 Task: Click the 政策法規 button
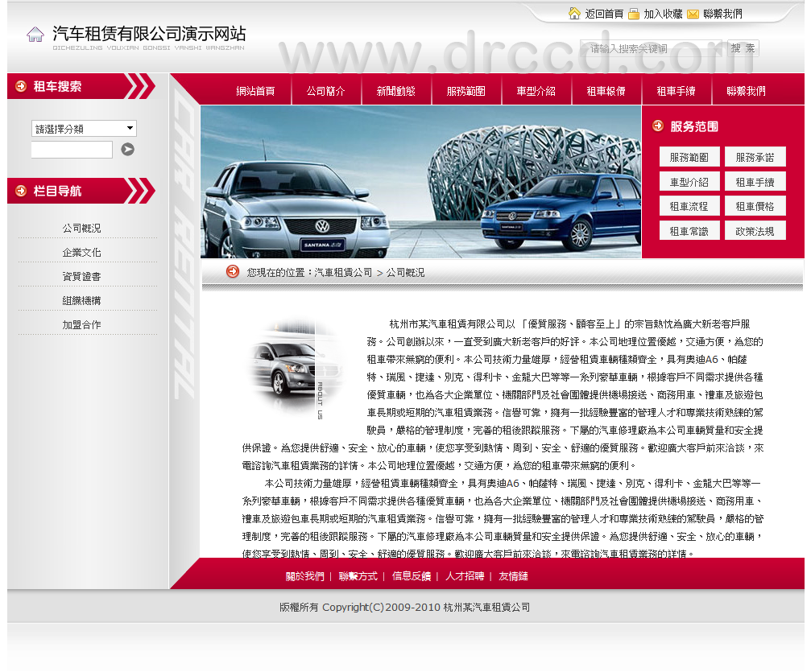click(755, 231)
